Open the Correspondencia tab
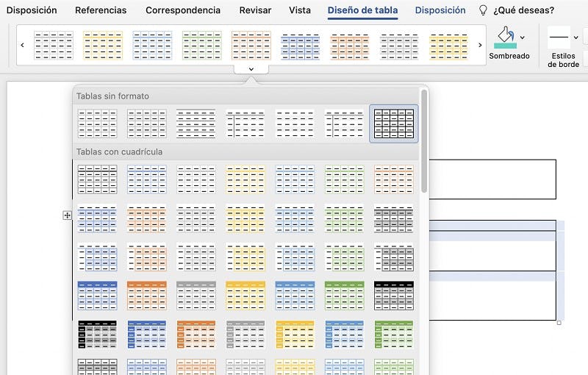588x375 pixels. [183, 10]
